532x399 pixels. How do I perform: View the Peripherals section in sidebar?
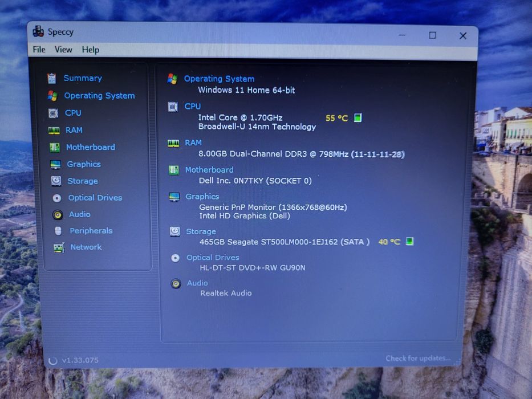[x=91, y=231]
